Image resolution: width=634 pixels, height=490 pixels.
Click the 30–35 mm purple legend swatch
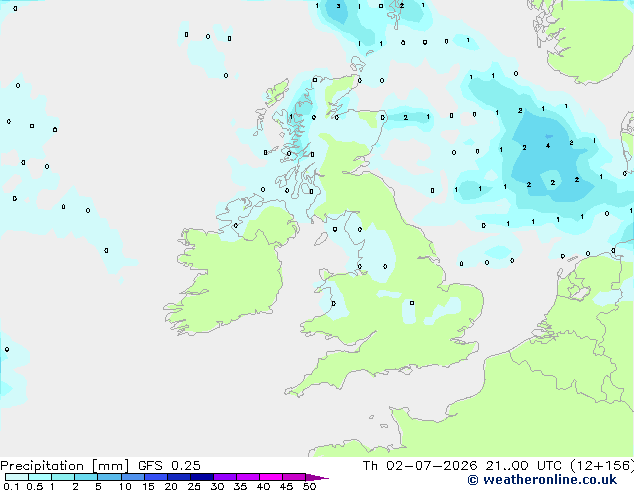[225, 477]
